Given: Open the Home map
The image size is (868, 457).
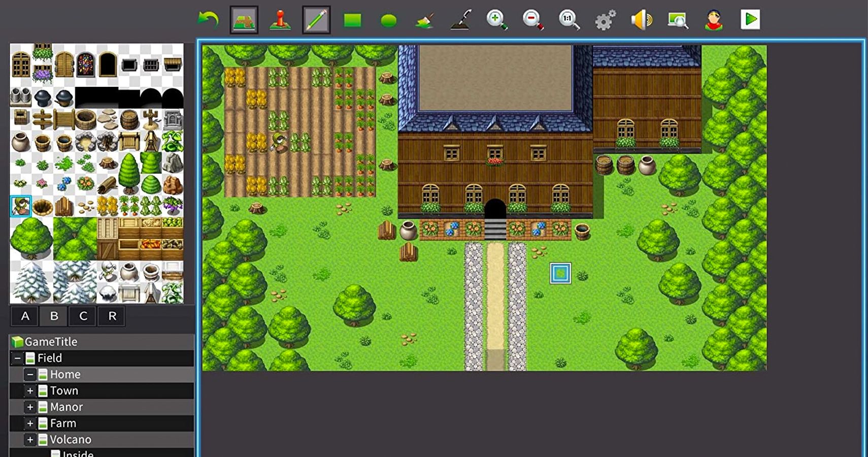Looking at the screenshot, I should [65, 374].
